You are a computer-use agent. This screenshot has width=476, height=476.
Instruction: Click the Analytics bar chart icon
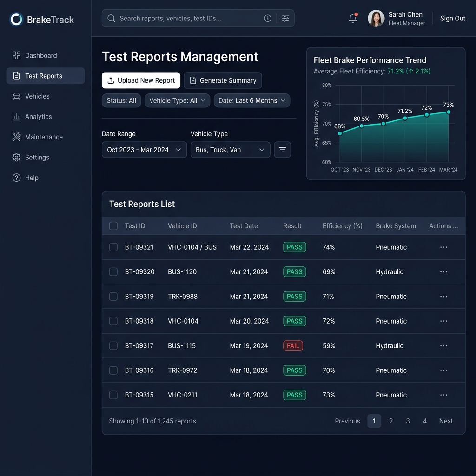coord(16,117)
